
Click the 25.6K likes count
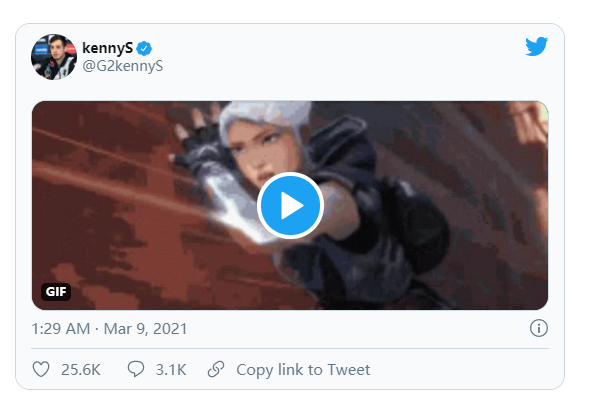(x=81, y=370)
